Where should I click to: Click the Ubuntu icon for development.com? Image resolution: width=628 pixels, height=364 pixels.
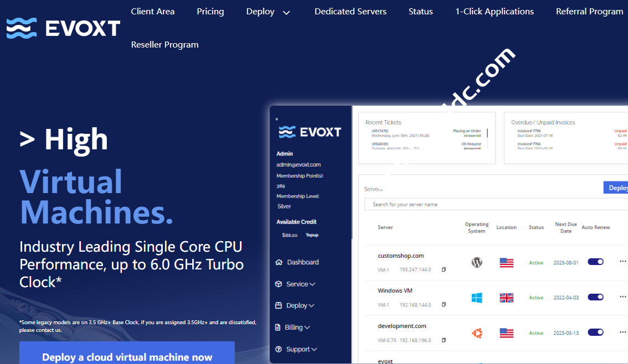click(477, 332)
